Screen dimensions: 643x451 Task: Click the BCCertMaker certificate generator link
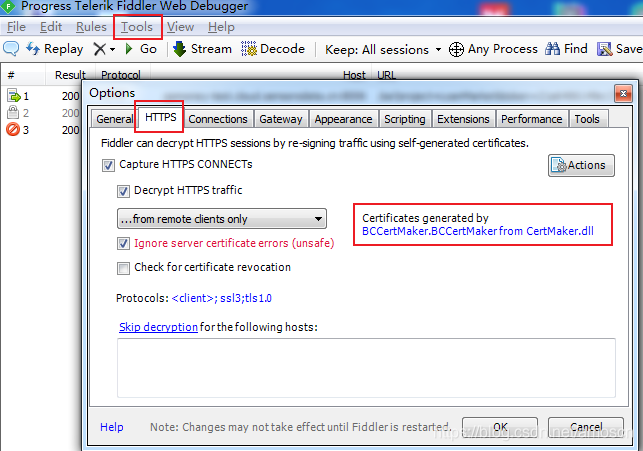click(478, 231)
